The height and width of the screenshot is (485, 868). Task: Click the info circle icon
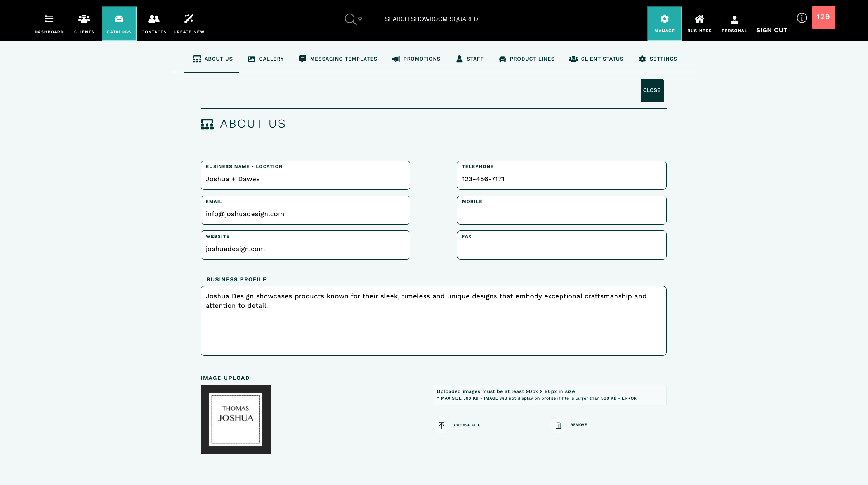tap(802, 18)
